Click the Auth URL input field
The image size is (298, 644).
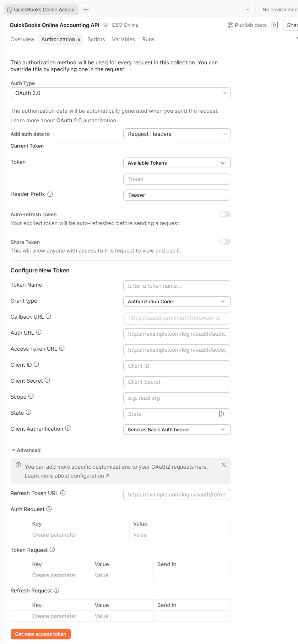click(177, 334)
